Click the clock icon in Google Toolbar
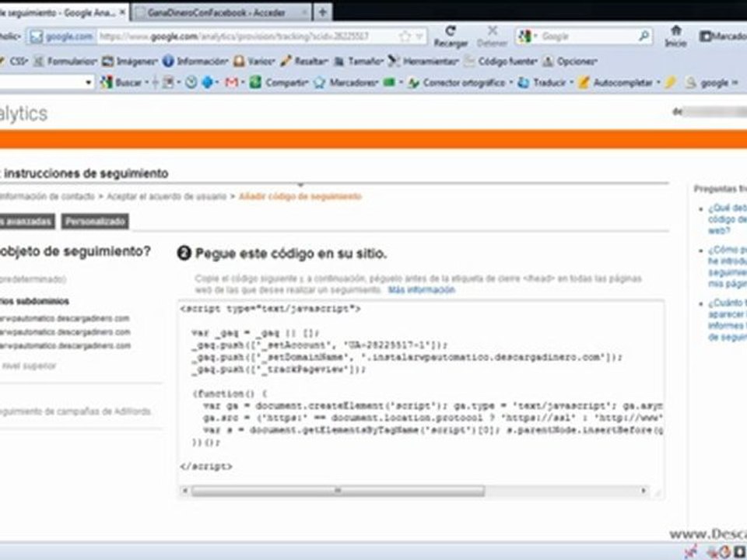The image size is (747, 560). click(191, 82)
